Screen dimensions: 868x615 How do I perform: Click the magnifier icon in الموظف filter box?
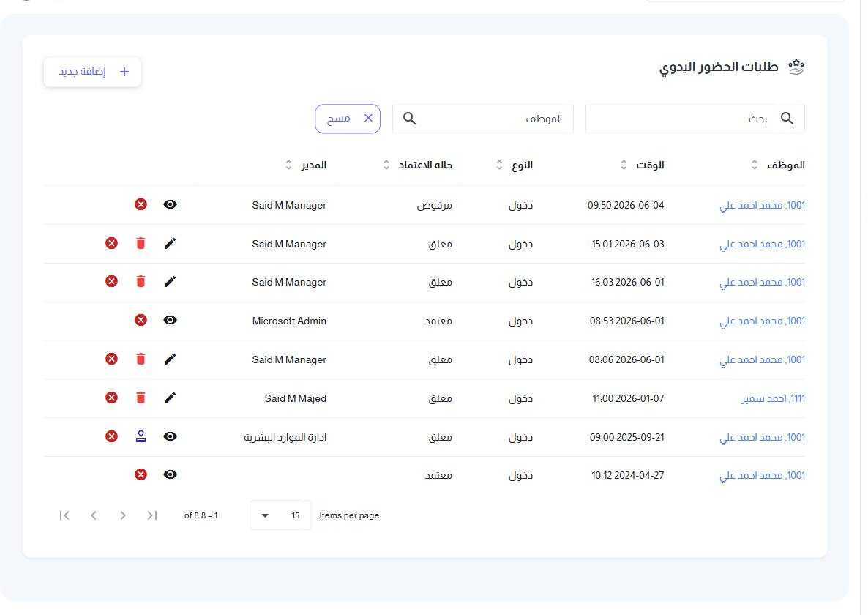coord(409,118)
